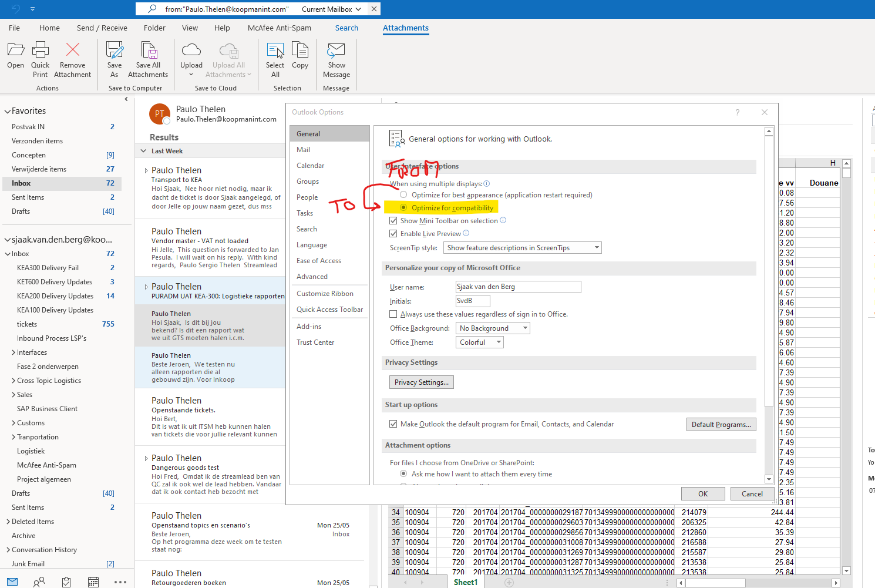Click options dialog vertical scrollbar thumb
The width and height of the screenshot is (875, 588).
769,271
